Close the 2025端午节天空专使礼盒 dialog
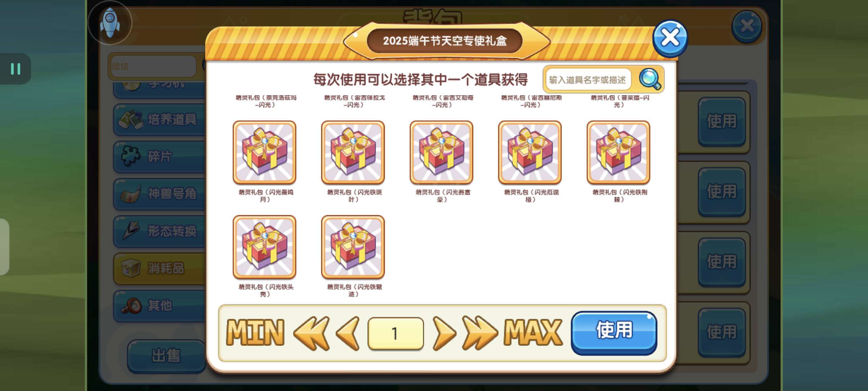868x391 pixels. tap(670, 38)
